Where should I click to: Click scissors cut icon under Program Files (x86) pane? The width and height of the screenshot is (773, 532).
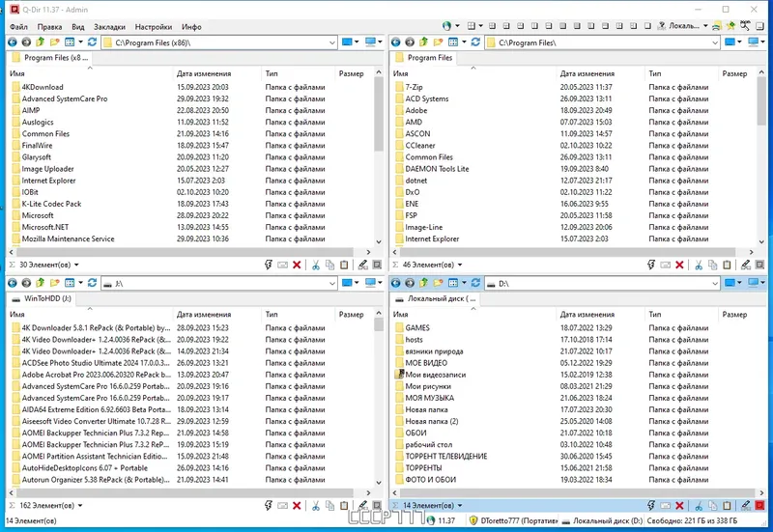click(x=316, y=265)
